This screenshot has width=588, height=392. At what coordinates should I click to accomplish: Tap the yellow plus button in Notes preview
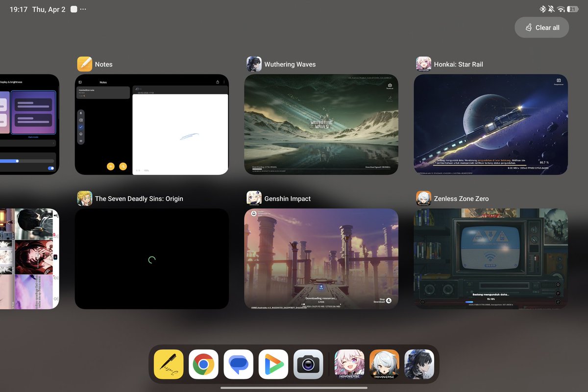111,166
